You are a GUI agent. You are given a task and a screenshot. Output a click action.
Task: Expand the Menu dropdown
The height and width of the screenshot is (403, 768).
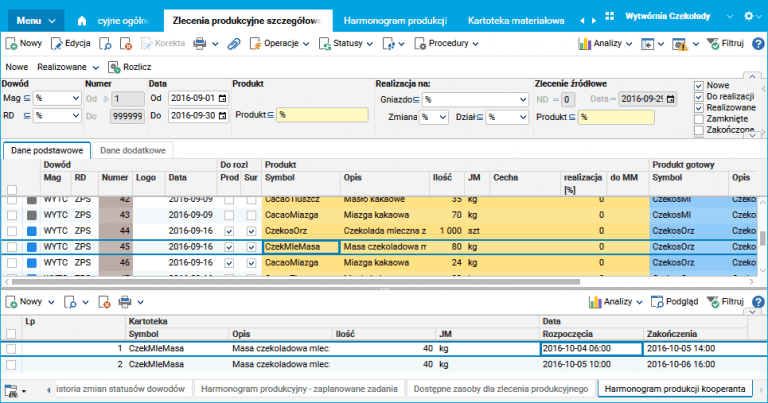point(36,21)
